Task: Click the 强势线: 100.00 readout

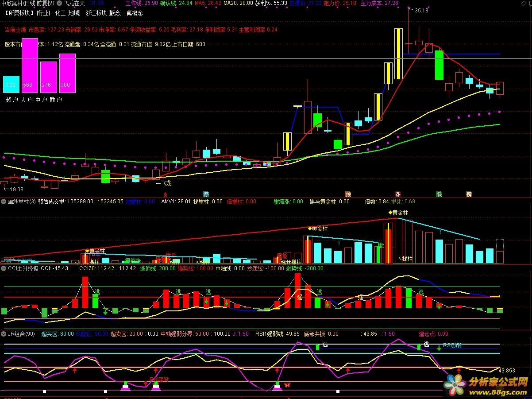Action: (x=195, y=268)
